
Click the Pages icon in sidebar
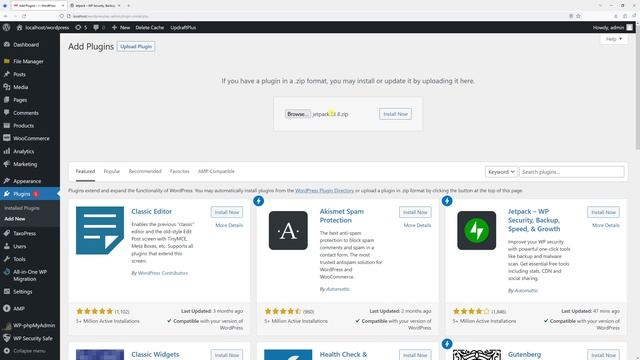click(7, 100)
